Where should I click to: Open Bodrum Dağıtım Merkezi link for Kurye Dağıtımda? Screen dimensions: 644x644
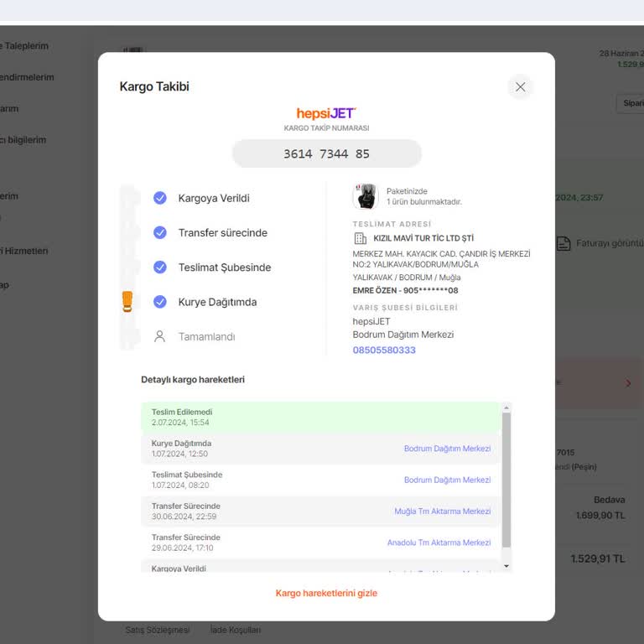(447, 449)
